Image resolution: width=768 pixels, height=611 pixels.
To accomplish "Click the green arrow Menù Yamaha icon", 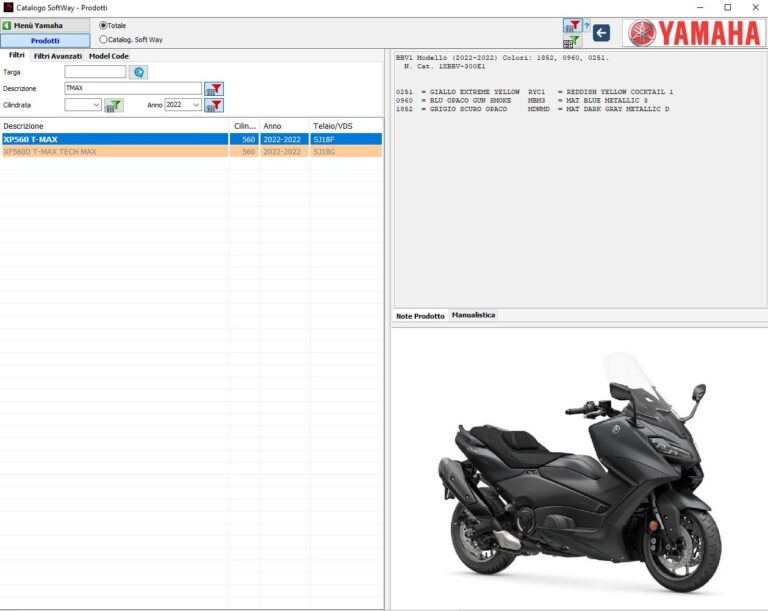I will coord(7,25).
